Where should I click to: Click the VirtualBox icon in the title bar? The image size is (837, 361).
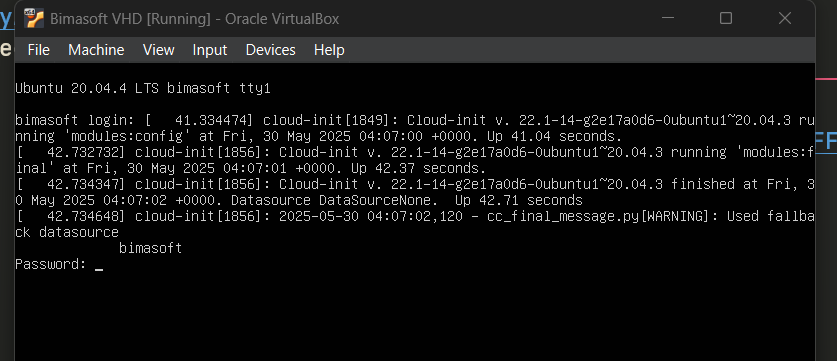pyautogui.click(x=34, y=19)
